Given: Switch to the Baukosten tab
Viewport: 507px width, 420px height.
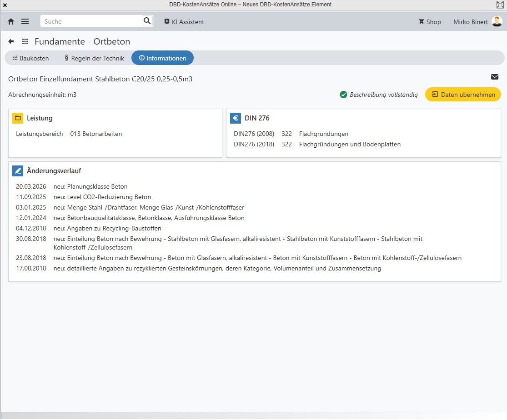Looking at the screenshot, I should pos(30,58).
